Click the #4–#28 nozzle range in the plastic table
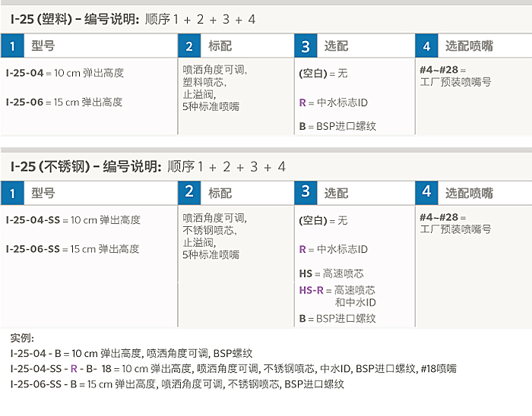532x416 pixels. pyautogui.click(x=440, y=69)
